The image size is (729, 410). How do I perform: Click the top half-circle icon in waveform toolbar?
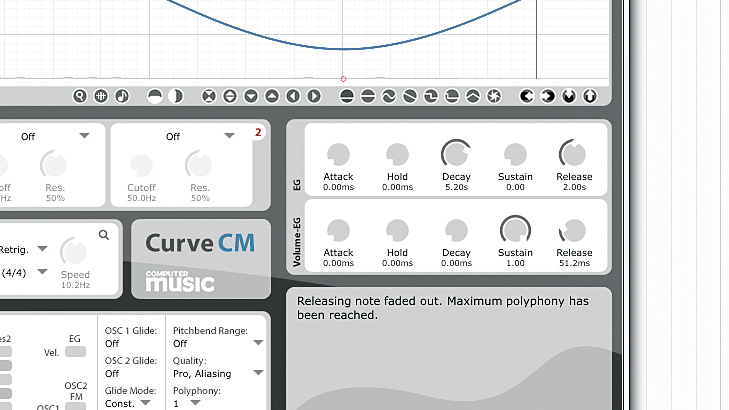[x=154, y=96]
